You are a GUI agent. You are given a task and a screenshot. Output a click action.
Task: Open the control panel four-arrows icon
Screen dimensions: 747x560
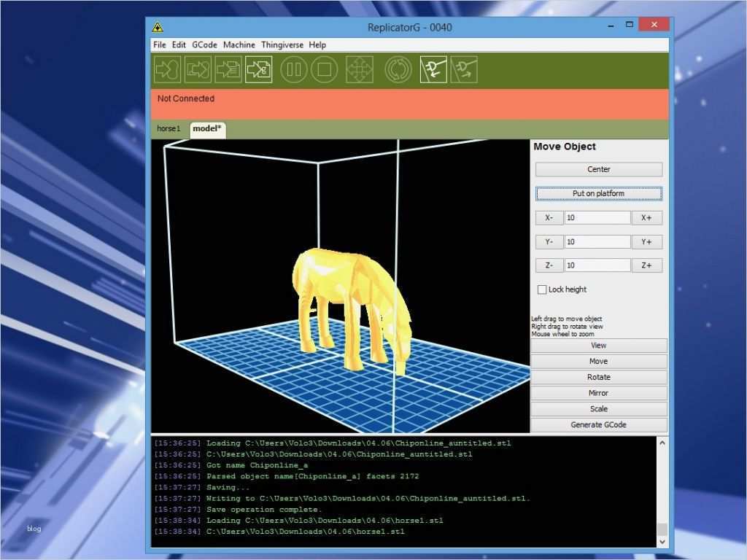click(359, 70)
